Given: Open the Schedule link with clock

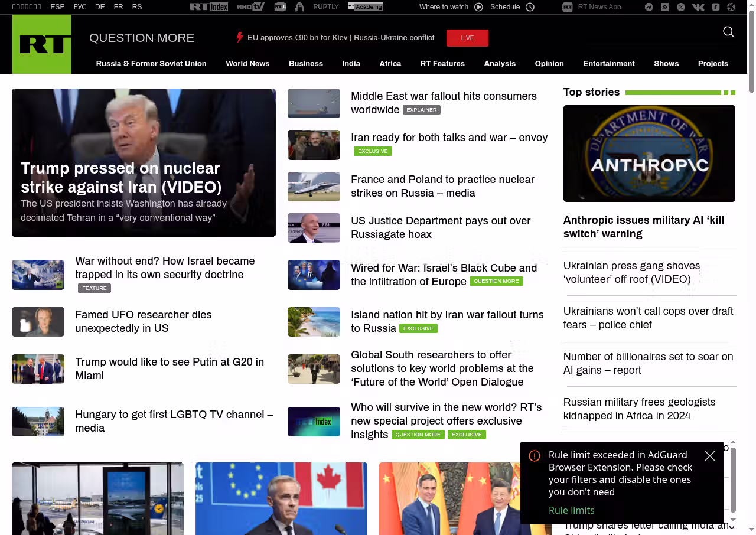Looking at the screenshot, I should pos(512,7).
